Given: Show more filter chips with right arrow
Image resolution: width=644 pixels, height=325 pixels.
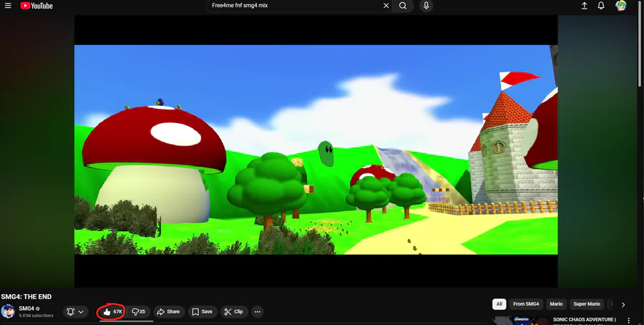Looking at the screenshot, I should (x=623, y=305).
